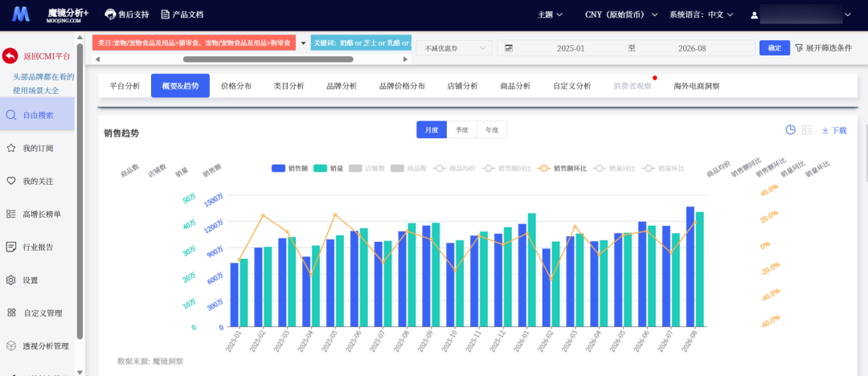Switch to 类目分析 tab

pos(289,86)
